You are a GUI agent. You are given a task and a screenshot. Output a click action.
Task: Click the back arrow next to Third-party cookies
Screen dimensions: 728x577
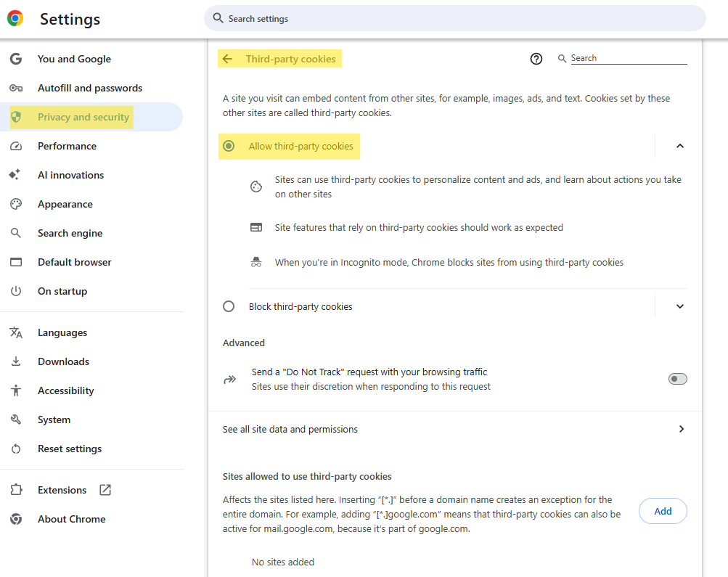click(x=227, y=59)
